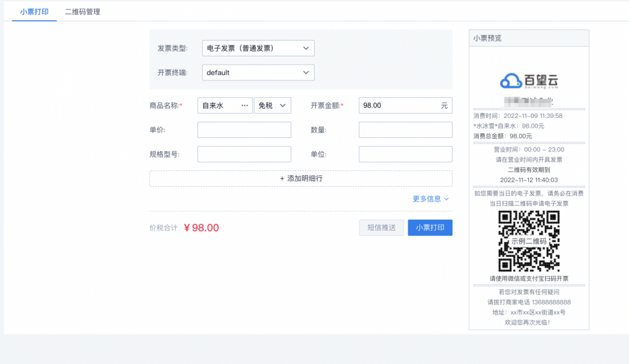The image size is (629, 364).
Task: Click the 开票金额 field showing 98.00
Action: click(405, 105)
